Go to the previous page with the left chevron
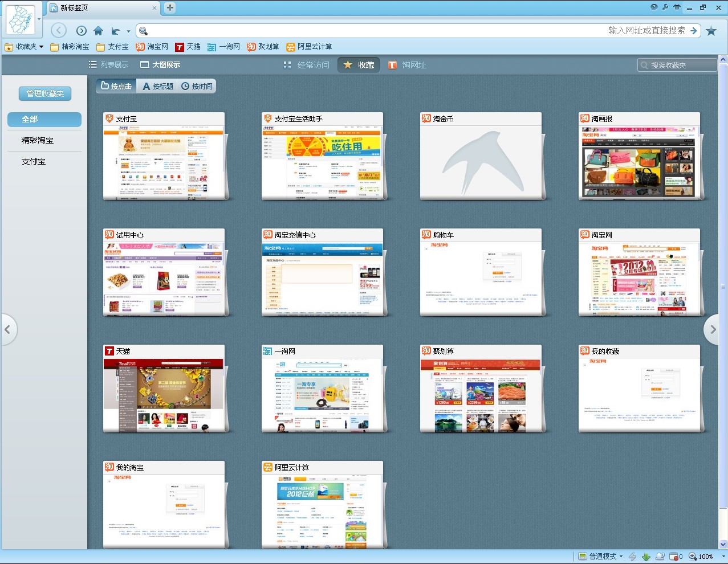This screenshot has height=564, width=728. pos(8,329)
